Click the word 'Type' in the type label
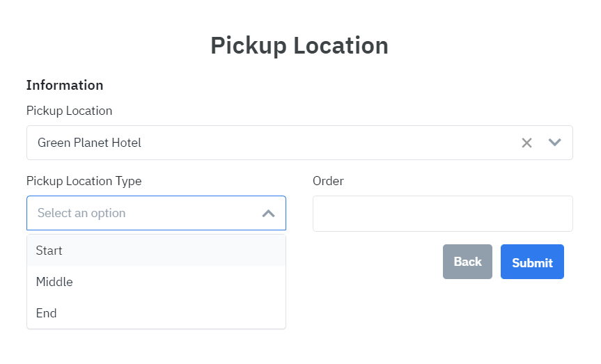 (x=128, y=181)
